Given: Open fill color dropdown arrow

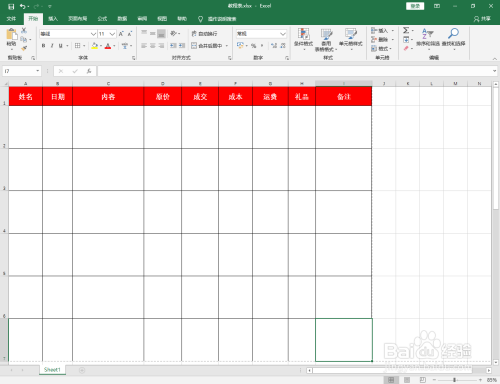Looking at the screenshot, I should 101,46.
